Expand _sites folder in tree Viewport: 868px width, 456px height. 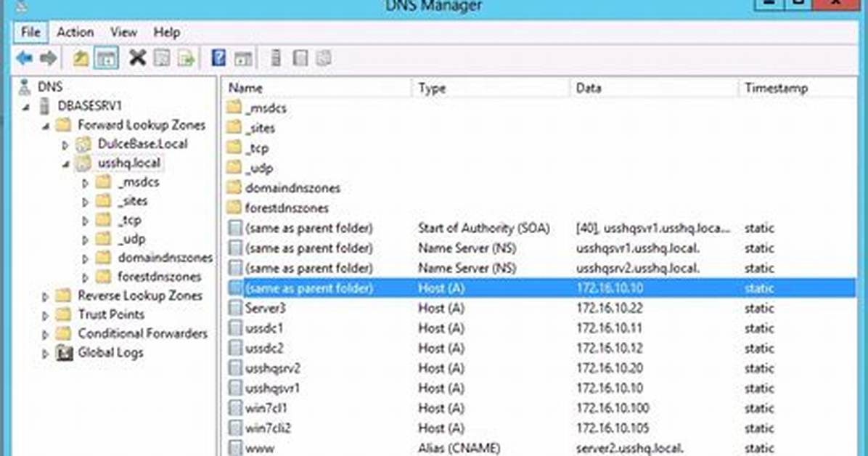tap(85, 202)
